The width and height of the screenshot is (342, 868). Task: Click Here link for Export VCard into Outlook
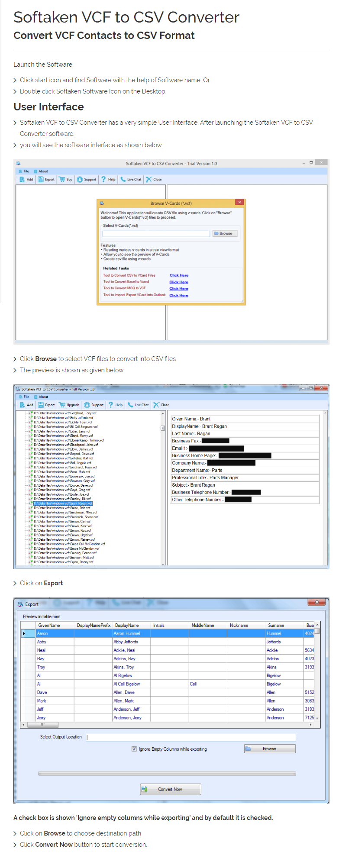(179, 295)
